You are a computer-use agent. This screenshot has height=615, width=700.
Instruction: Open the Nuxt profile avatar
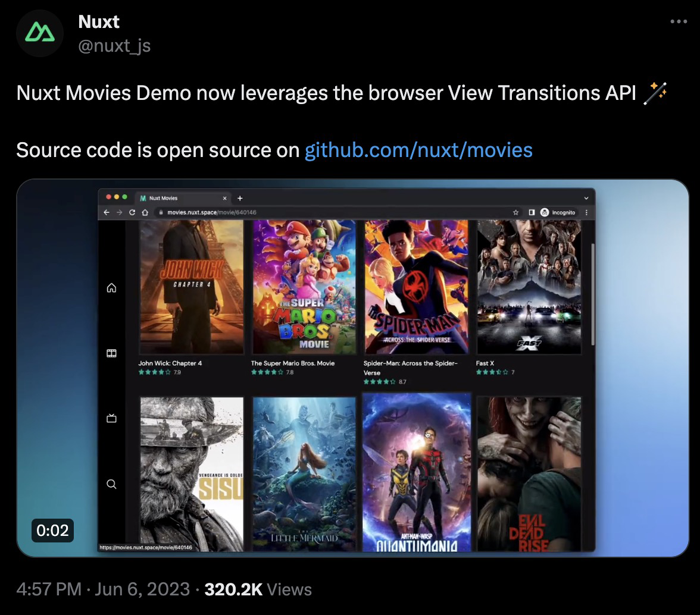(40, 33)
